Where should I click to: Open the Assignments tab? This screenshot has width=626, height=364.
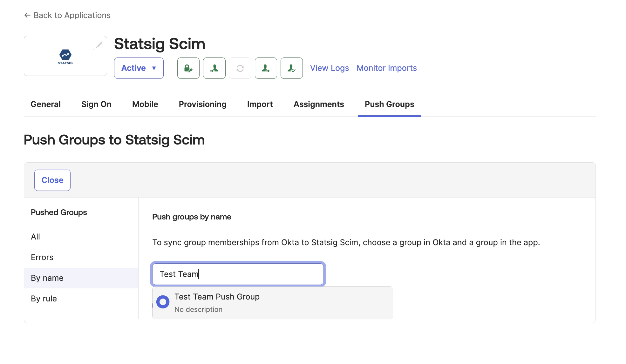point(319,104)
